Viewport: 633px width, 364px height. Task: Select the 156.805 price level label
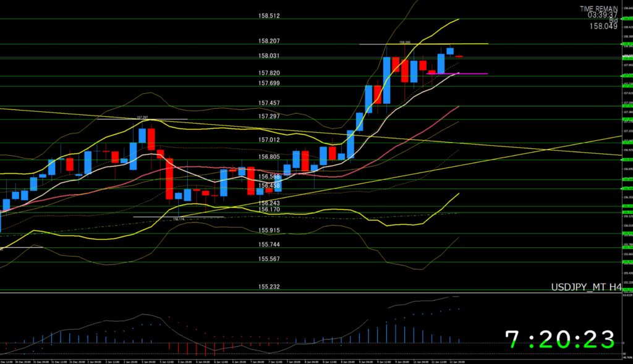270,157
